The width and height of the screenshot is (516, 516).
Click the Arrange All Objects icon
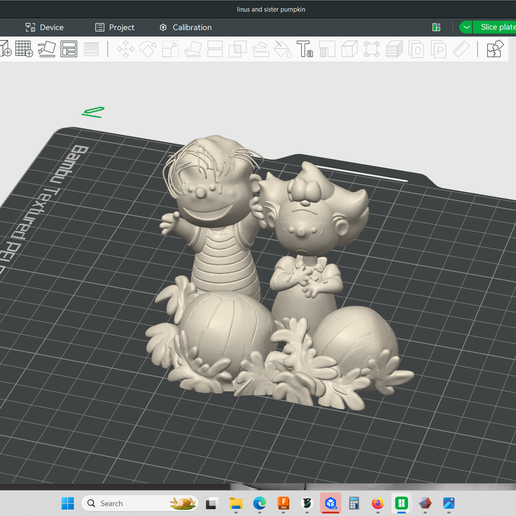point(69,49)
